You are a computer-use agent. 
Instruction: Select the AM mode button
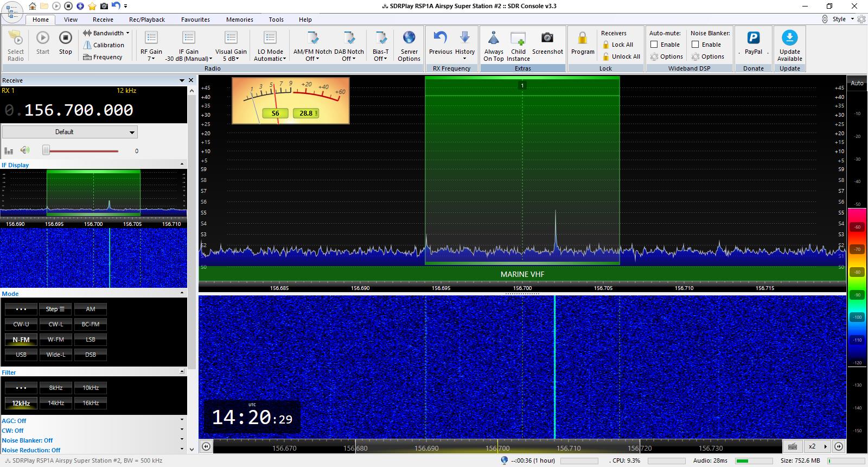tap(91, 309)
